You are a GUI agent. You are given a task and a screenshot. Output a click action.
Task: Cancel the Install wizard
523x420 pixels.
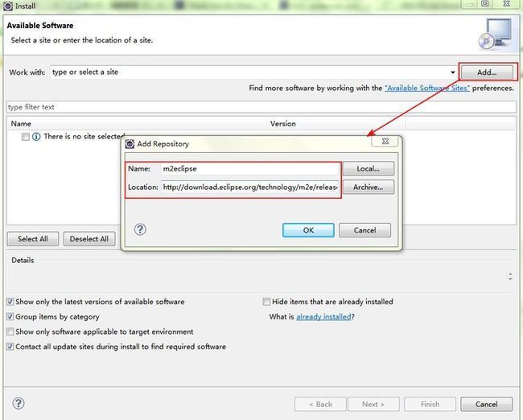(x=487, y=405)
